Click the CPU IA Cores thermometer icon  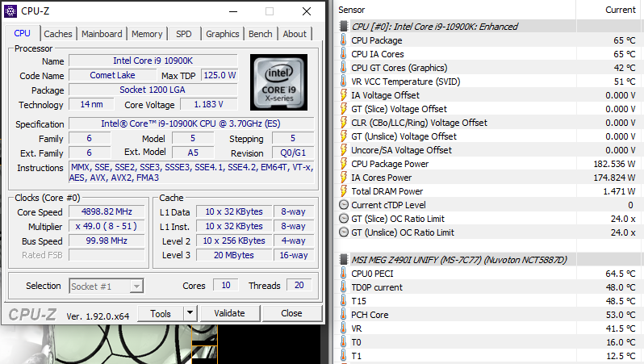tap(343, 54)
